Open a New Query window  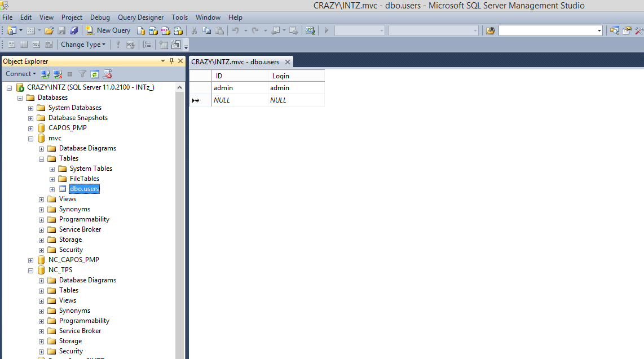[108, 30]
